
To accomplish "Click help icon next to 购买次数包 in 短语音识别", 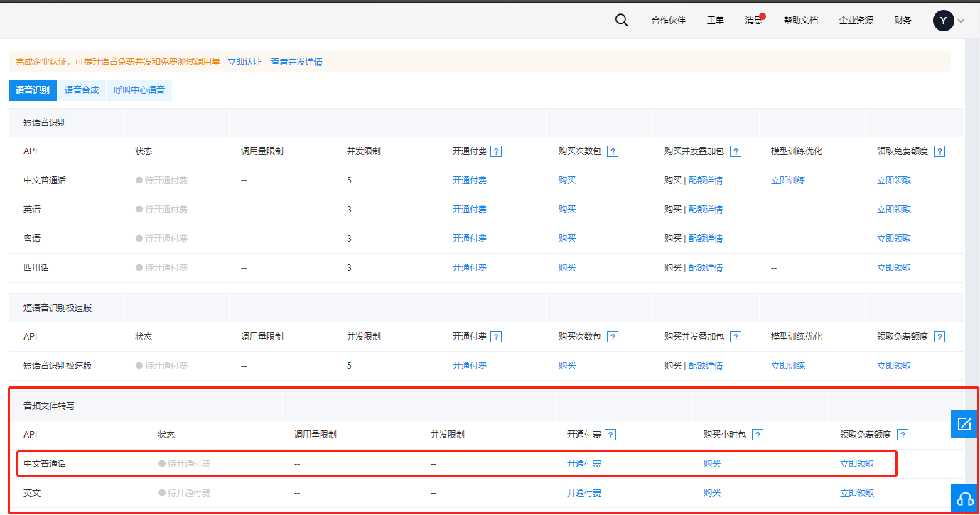I will (612, 151).
